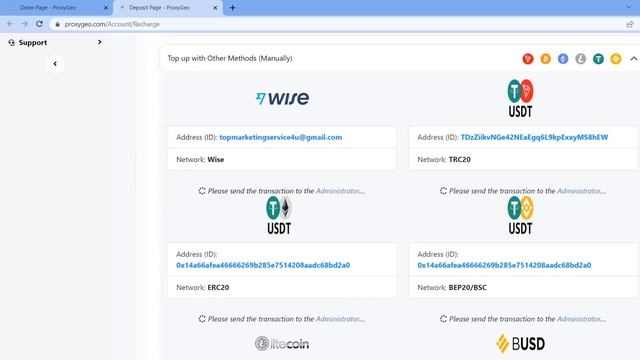
Task: Click spinner icon beside Wise transaction note
Action: (202, 191)
